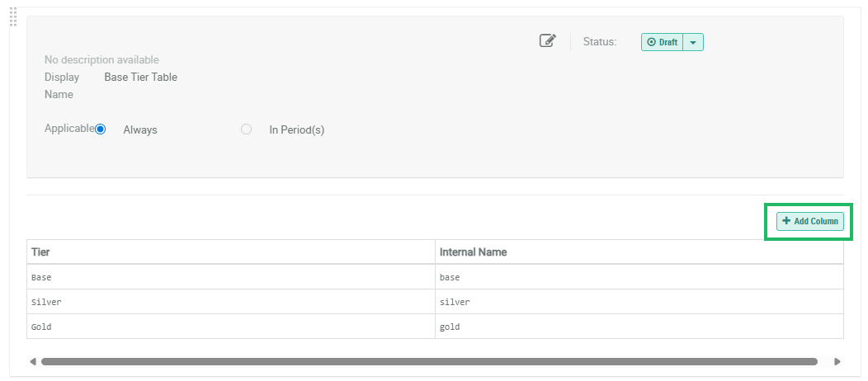Image resolution: width=868 pixels, height=381 pixels.
Task: Grab the drag handle dots icon
Action: (13, 16)
